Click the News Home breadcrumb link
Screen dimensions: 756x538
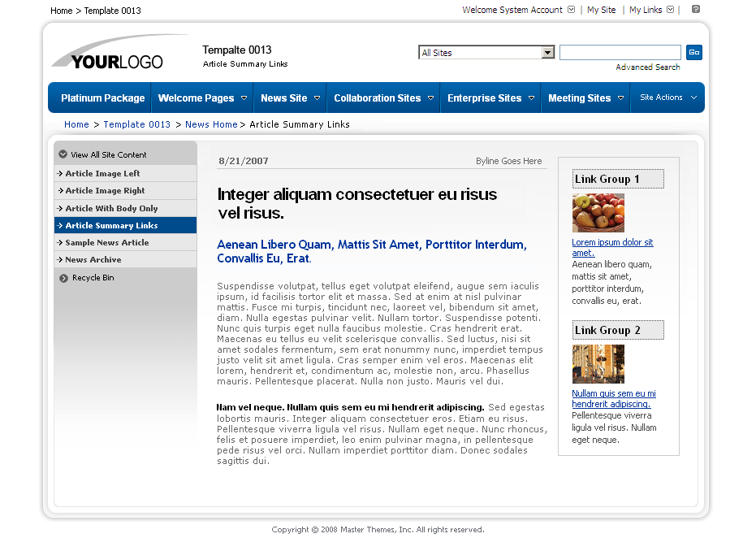click(x=211, y=124)
